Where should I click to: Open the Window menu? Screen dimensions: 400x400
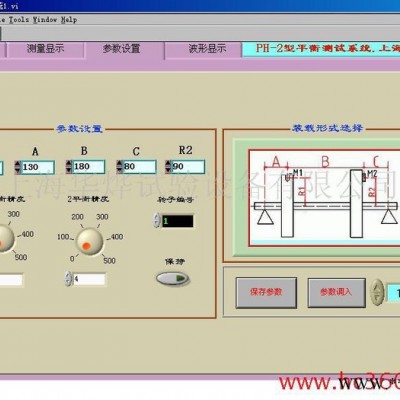click(45, 20)
